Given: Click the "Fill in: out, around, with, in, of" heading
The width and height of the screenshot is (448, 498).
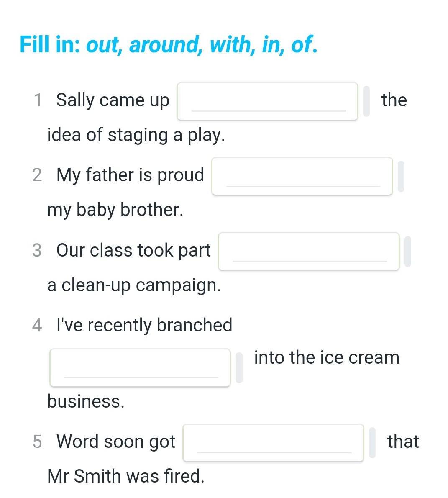Looking at the screenshot, I should (x=168, y=44).
